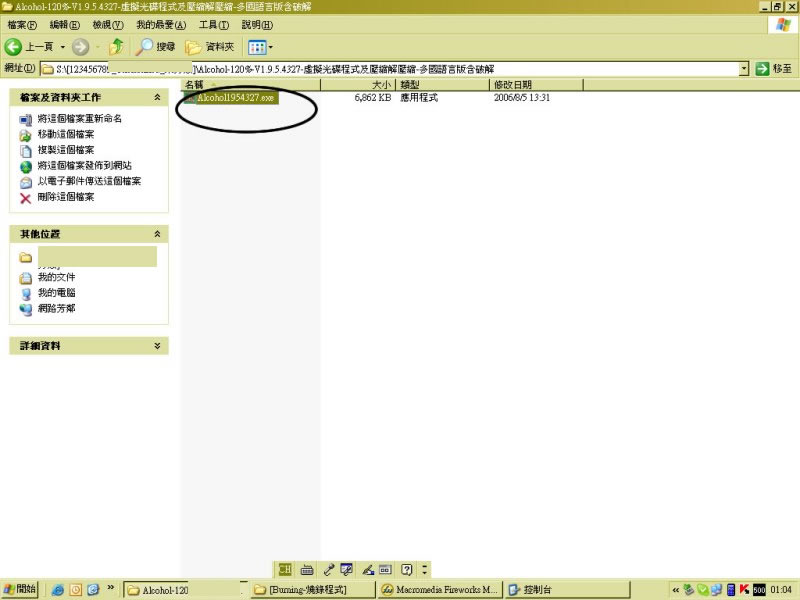Open the 我的文件 link
Viewport: 800px width, 600px height.
57,277
